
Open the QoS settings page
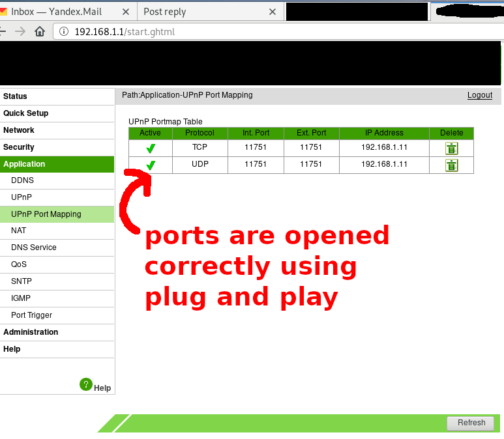57,264
